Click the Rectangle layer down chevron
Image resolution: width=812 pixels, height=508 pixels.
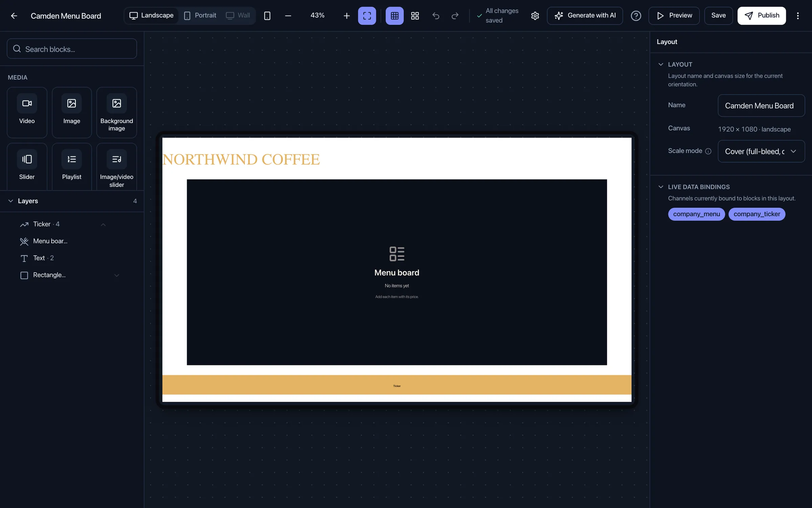pos(117,275)
